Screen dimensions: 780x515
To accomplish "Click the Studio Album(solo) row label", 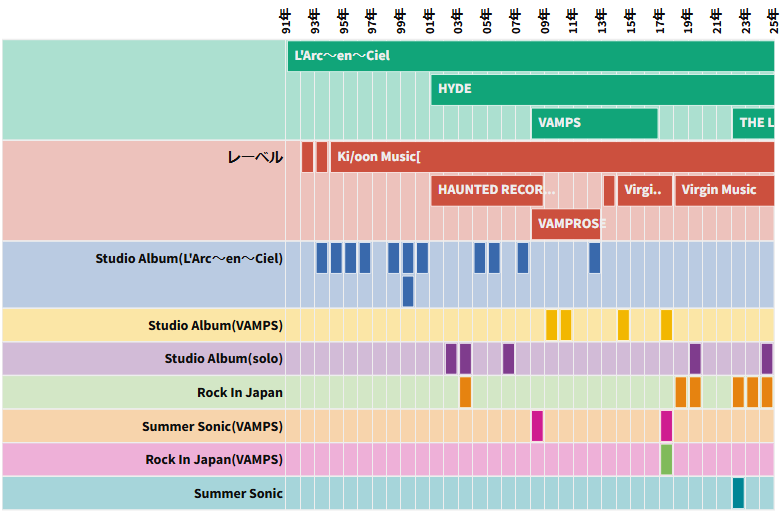I will 223,359.
